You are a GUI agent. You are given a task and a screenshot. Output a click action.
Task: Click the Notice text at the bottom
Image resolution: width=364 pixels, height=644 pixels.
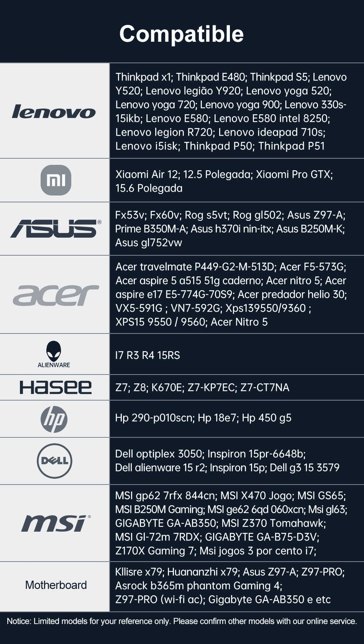(182, 621)
